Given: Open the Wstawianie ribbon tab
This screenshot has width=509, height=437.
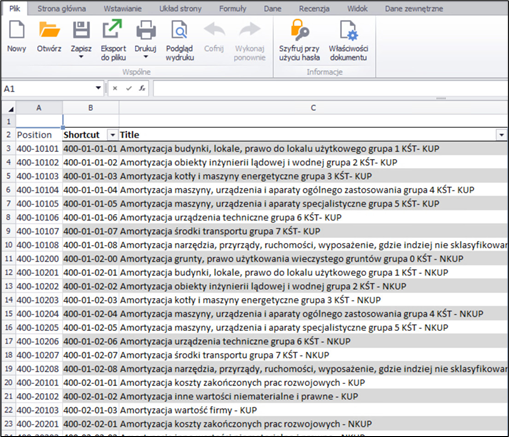Looking at the screenshot, I should coord(122,9).
